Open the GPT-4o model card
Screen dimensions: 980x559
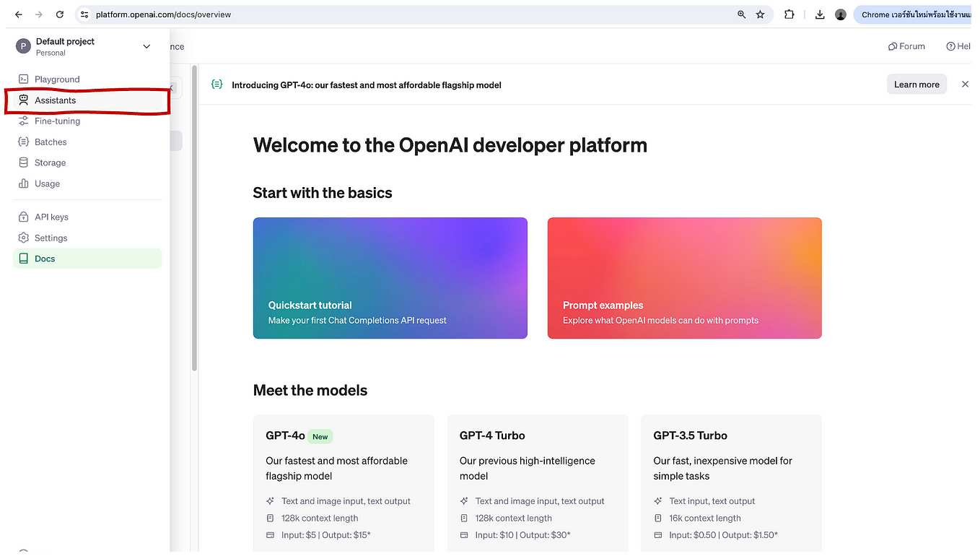tap(344, 482)
